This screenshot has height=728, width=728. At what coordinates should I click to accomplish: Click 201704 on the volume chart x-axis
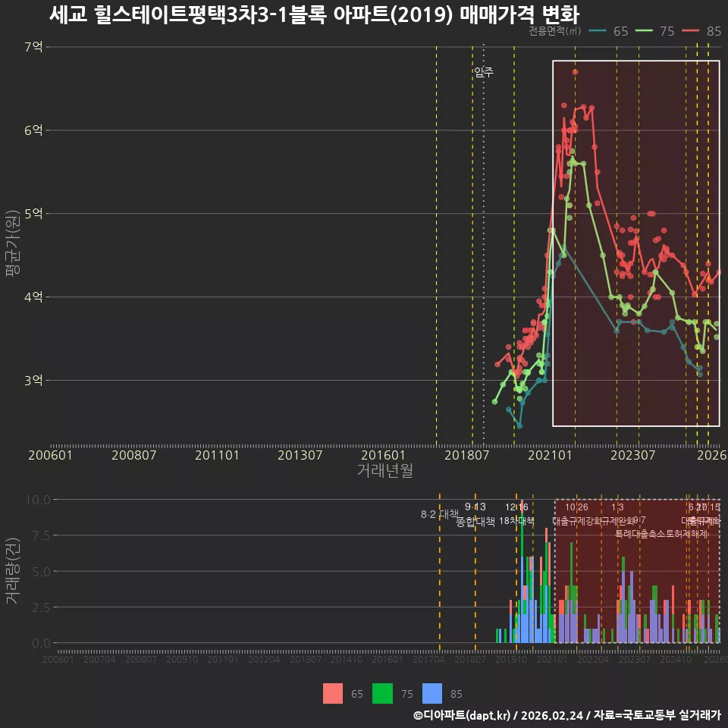(428, 659)
